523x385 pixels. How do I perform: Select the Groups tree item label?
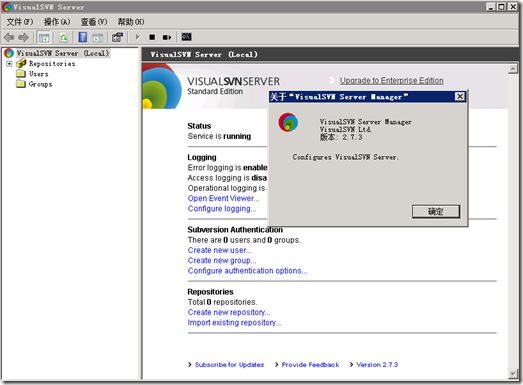(40, 84)
